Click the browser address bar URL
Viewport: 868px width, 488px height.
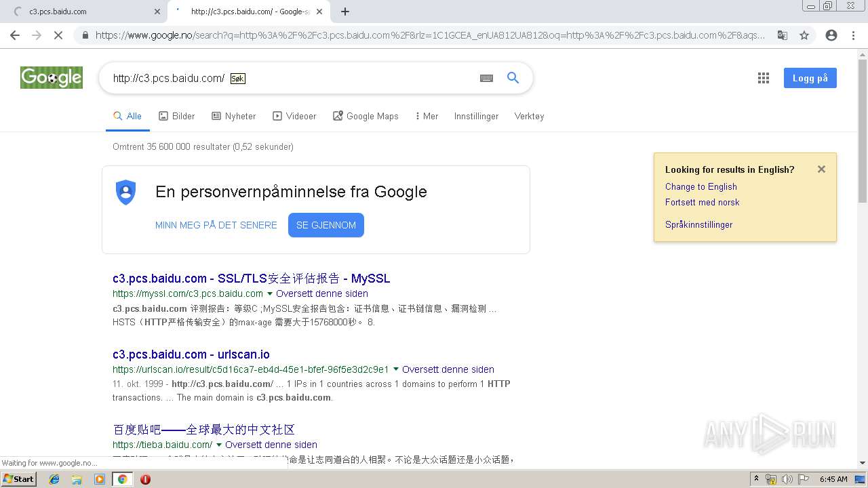pyautogui.click(x=431, y=35)
